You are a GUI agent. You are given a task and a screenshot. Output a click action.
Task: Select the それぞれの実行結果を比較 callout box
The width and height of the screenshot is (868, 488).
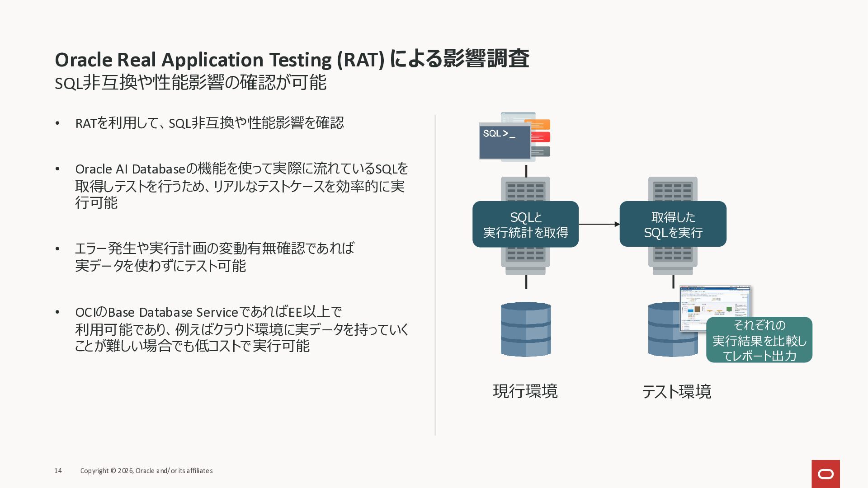click(x=759, y=340)
